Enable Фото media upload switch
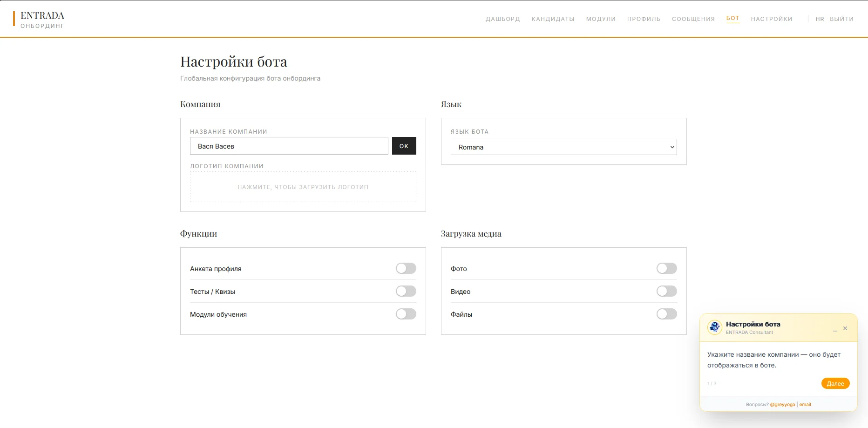This screenshot has width=868, height=428. point(667,268)
